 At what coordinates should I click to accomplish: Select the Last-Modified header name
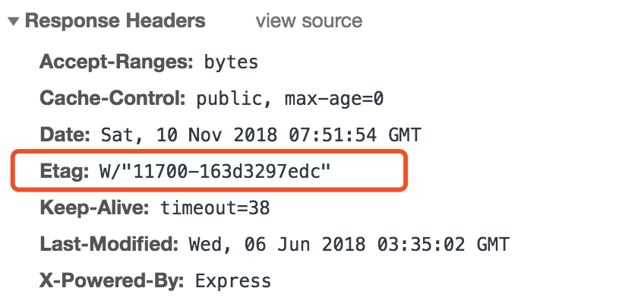[109, 244]
